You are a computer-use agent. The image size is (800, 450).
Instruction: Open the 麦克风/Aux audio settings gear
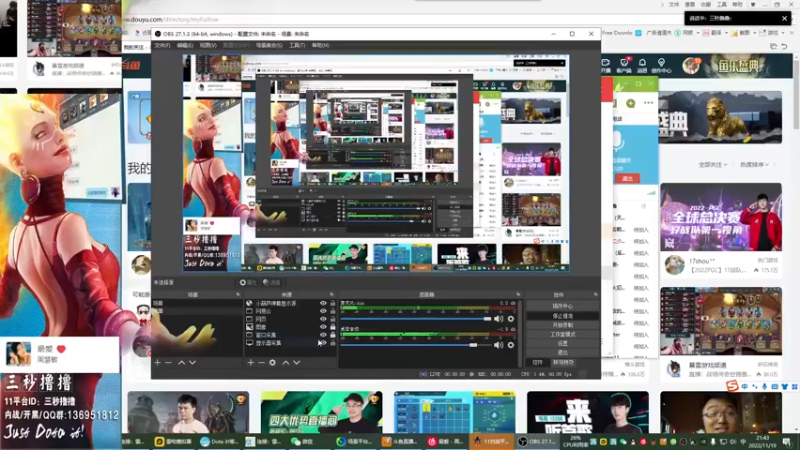pos(511,319)
